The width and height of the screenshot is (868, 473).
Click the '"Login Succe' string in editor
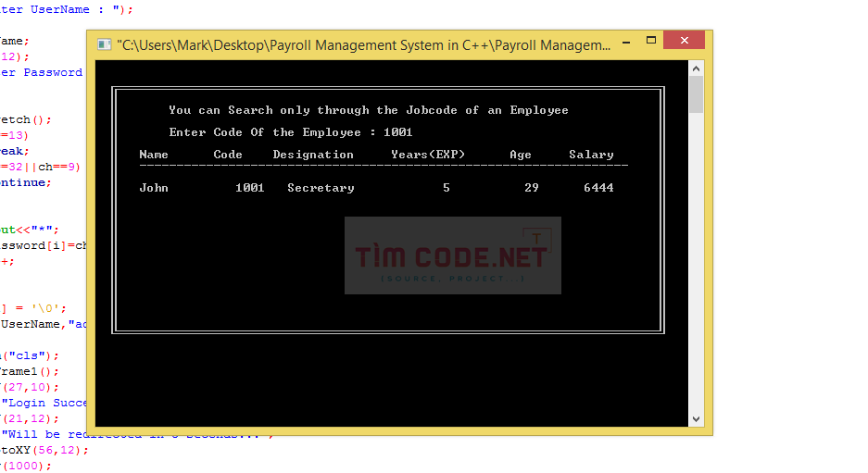coord(44,403)
